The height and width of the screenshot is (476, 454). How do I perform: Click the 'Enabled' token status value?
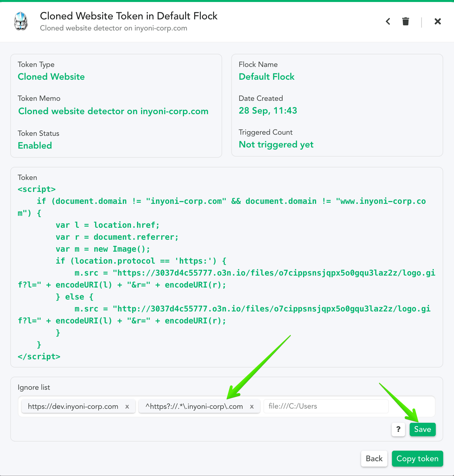35,145
